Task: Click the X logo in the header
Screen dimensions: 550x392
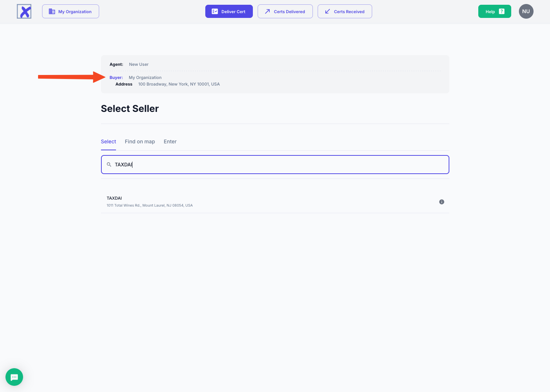Action: [x=24, y=11]
